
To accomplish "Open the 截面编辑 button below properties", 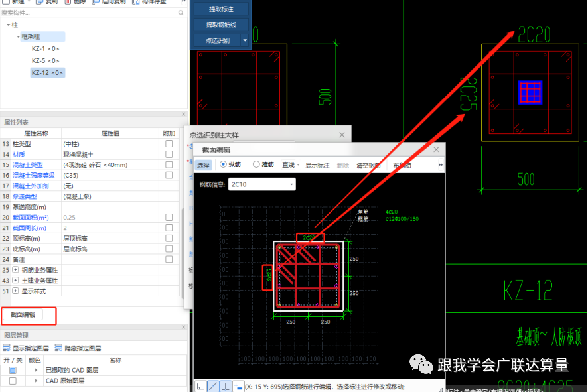I will [23, 315].
